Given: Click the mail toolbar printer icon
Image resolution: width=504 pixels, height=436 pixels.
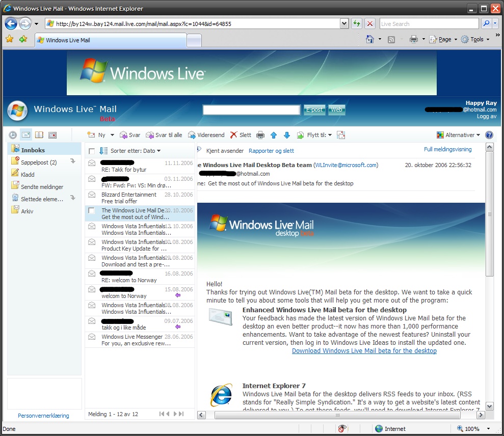Looking at the screenshot, I should pyautogui.click(x=260, y=135).
